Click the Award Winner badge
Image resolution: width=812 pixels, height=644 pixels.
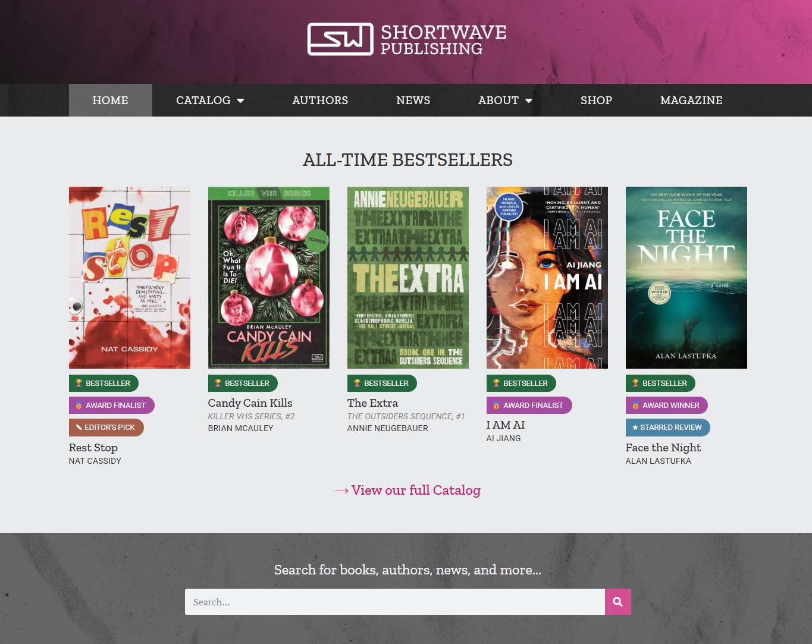click(666, 406)
